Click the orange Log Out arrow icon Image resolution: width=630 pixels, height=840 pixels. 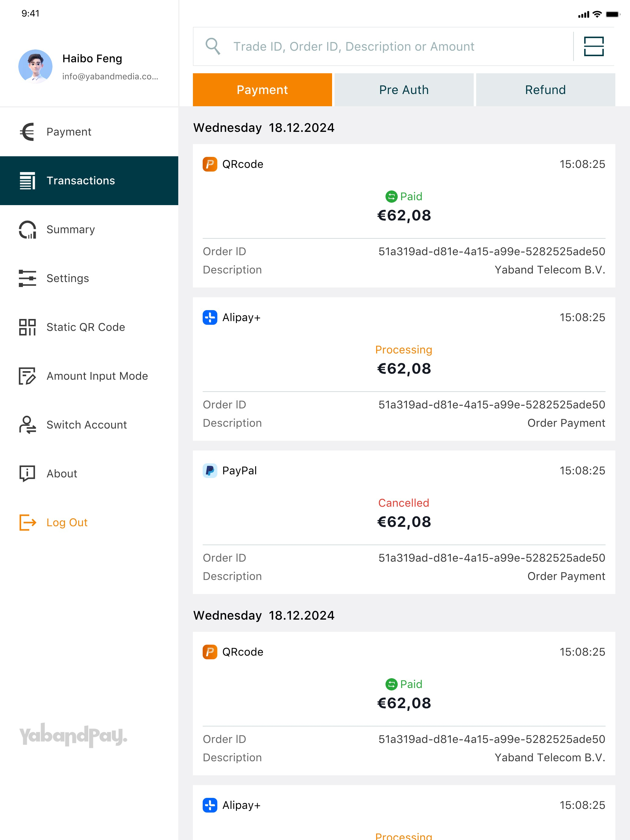point(28,522)
